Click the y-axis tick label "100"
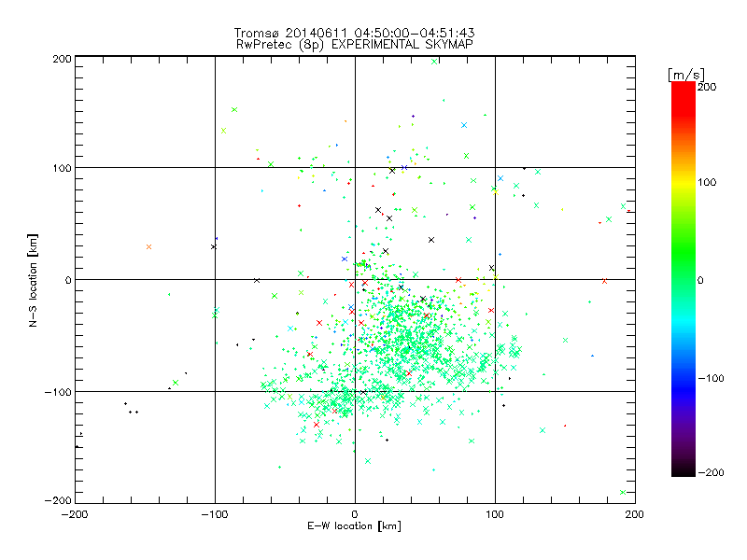 (62, 168)
